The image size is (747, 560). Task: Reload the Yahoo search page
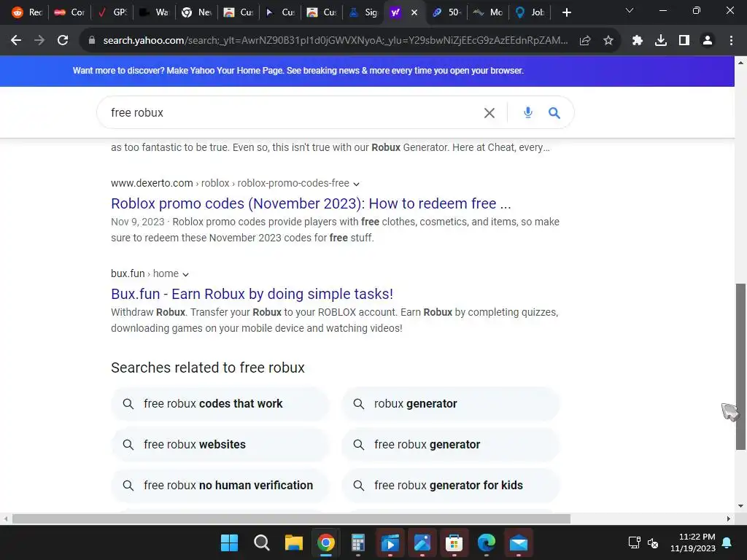click(x=63, y=41)
